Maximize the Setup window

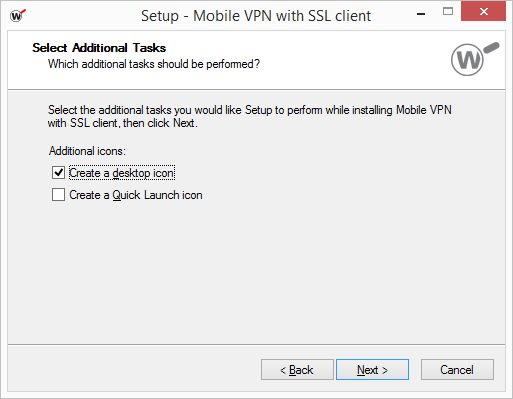[x=448, y=12]
